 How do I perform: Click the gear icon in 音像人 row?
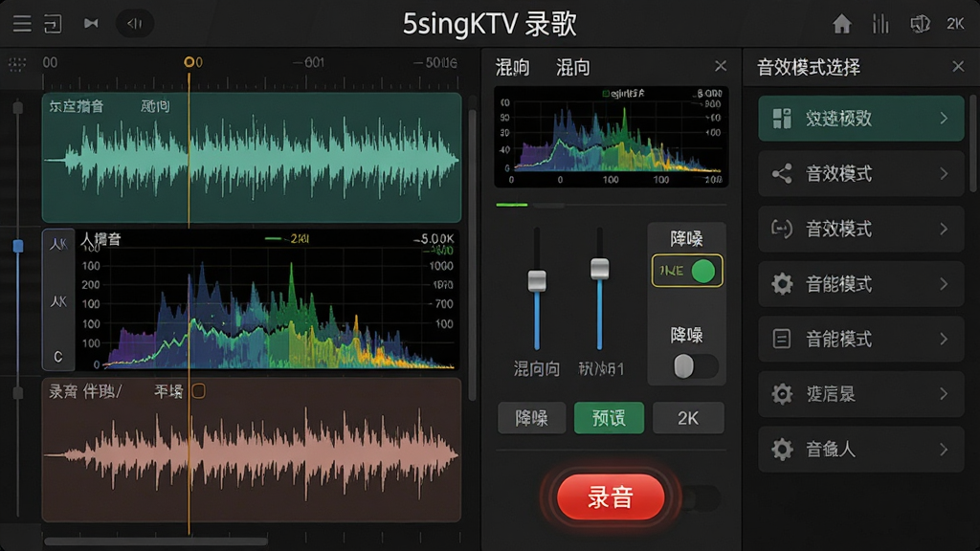(x=782, y=450)
